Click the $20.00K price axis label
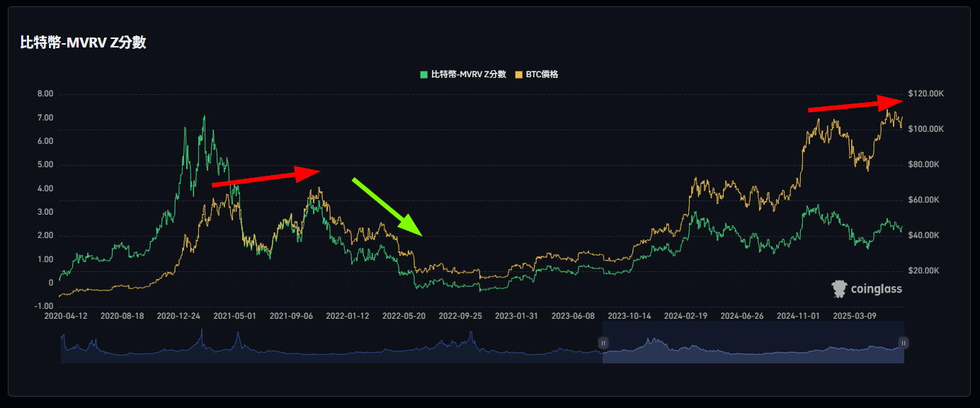The image size is (980, 408). [925, 271]
